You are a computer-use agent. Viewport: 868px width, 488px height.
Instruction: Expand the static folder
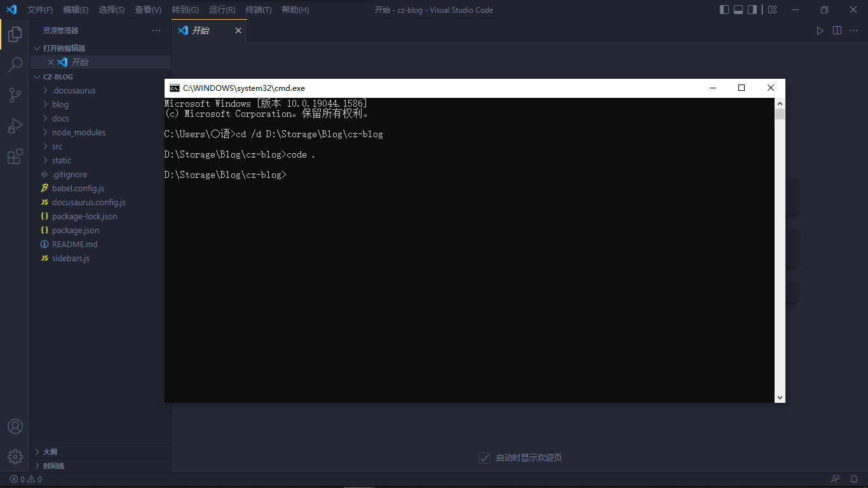pos(101,160)
